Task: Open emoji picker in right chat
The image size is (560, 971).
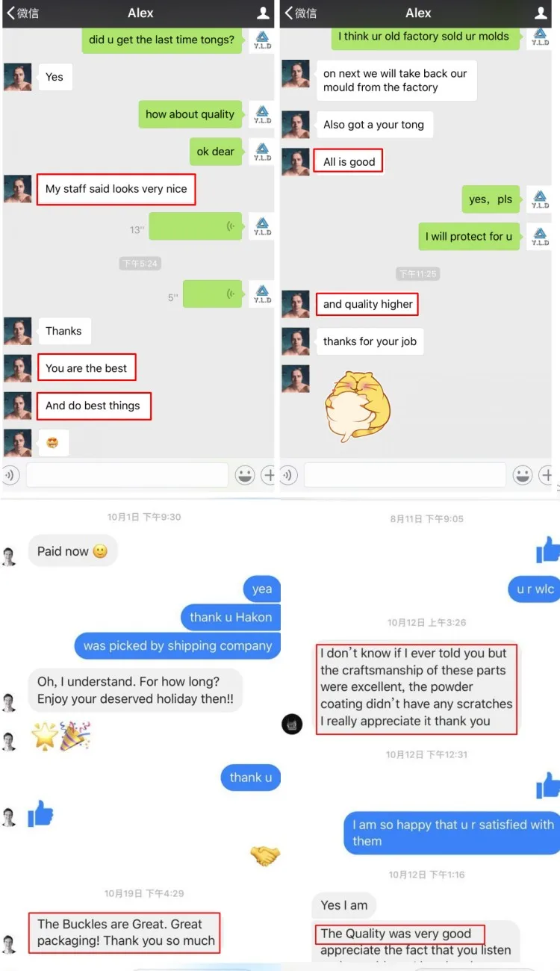Action: [x=523, y=475]
